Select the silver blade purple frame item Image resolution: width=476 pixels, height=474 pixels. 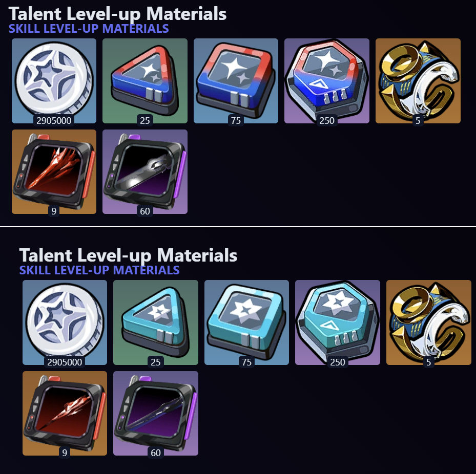[x=145, y=171]
